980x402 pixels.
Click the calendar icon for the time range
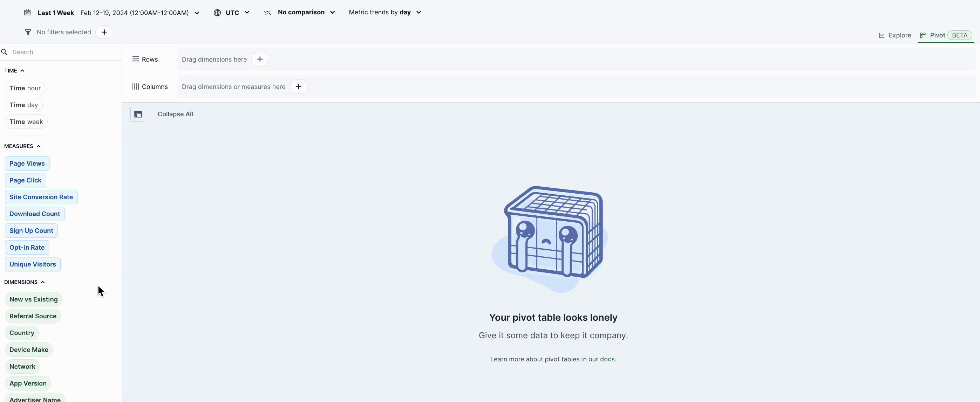[27, 13]
